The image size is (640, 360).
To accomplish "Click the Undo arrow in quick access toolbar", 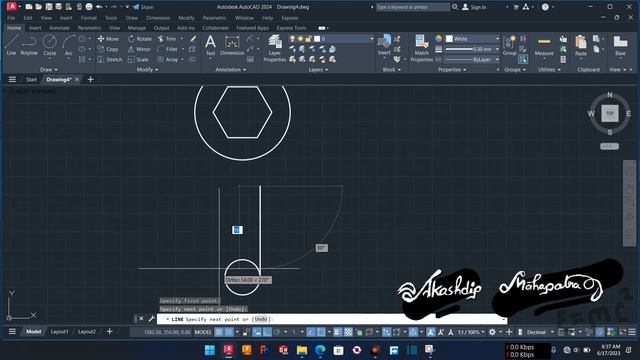I will click(99, 7).
